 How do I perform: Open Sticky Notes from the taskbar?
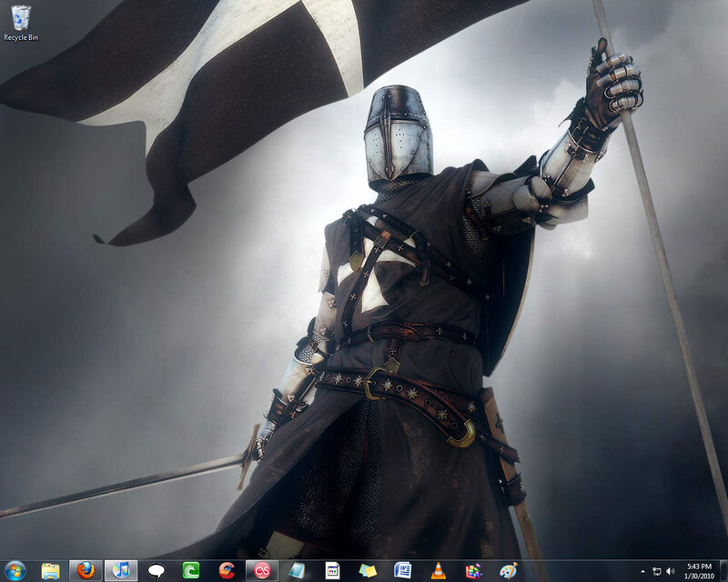coord(368,570)
